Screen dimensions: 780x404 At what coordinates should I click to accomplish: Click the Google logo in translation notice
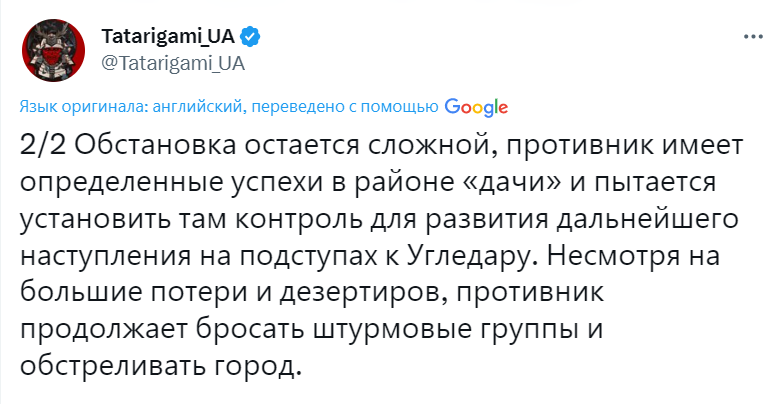(477, 106)
